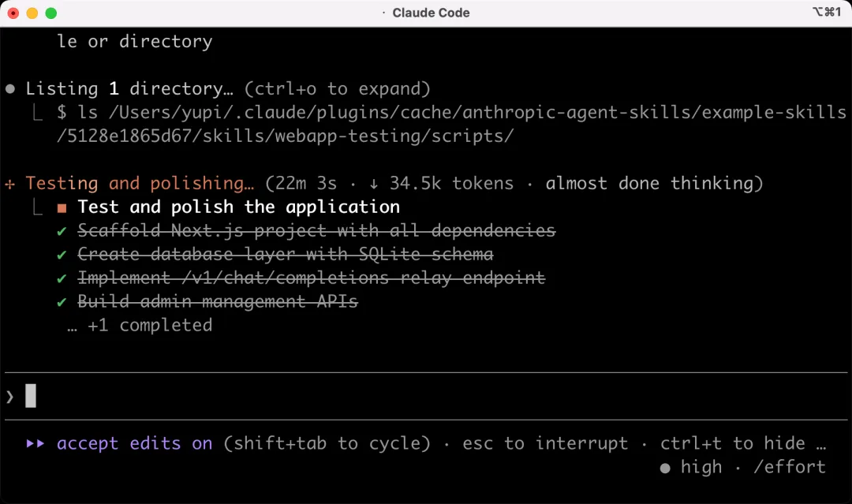852x504 pixels.
Task: Click the 'almost done thinking' status
Action: (649, 183)
